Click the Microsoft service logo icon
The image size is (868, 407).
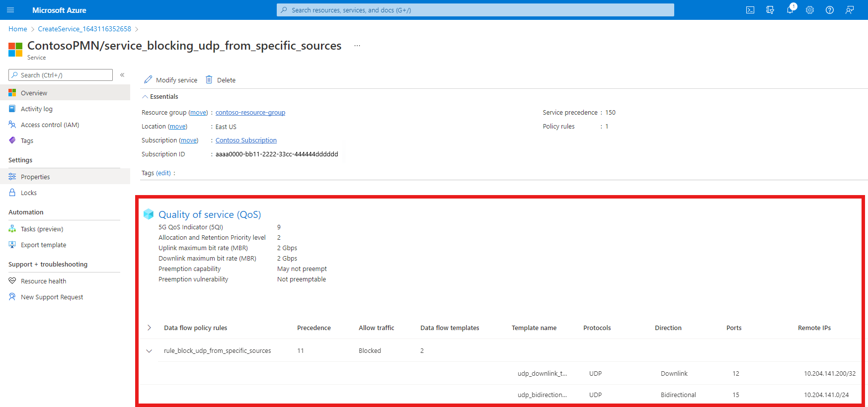tap(15, 50)
